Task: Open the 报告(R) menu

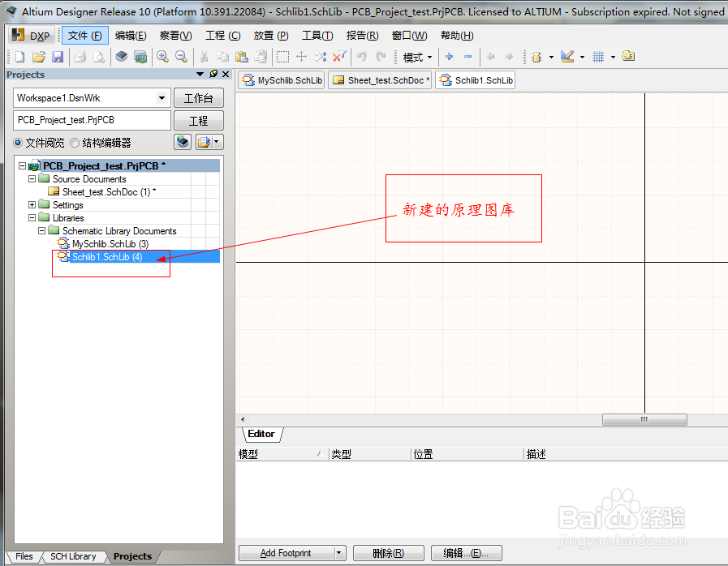Action: 363,36
